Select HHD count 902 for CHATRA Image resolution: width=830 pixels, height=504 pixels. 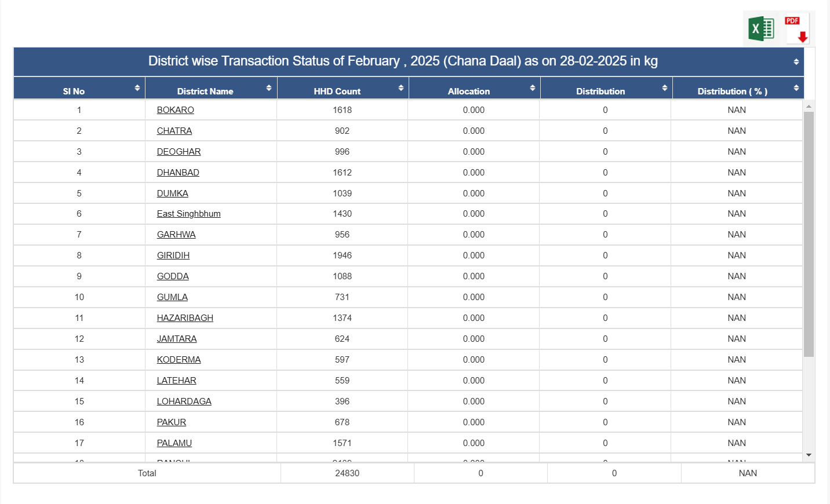click(342, 131)
